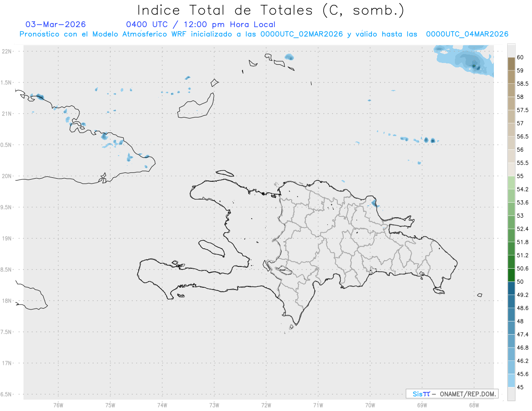The height and width of the screenshot is (411, 532).
Task: Click the '47.4' colorbar label
Action: coord(522,334)
